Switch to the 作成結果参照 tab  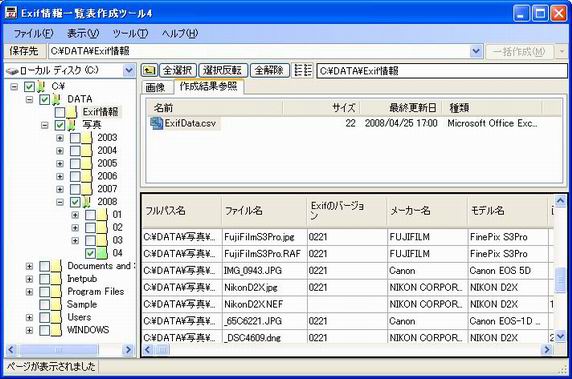[208, 86]
